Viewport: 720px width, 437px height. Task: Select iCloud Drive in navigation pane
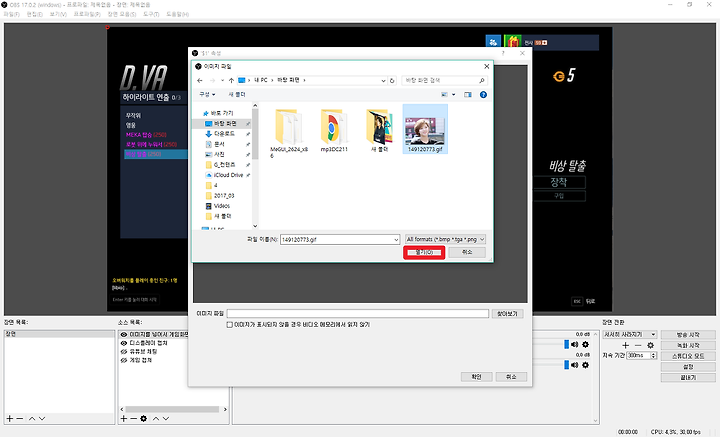coord(228,175)
